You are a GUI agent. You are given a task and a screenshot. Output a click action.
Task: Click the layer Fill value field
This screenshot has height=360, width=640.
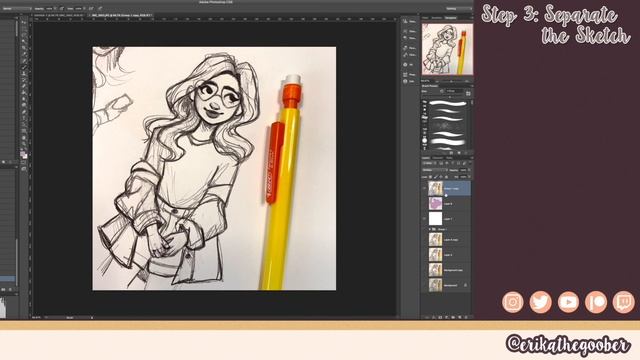tap(463, 177)
